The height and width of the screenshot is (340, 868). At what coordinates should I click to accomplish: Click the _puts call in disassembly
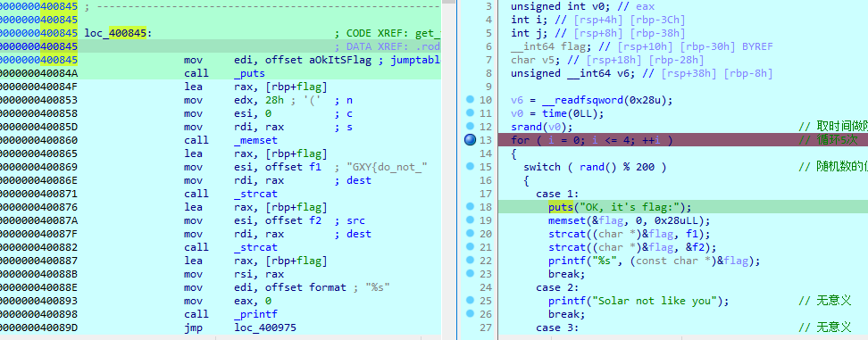tap(250, 73)
